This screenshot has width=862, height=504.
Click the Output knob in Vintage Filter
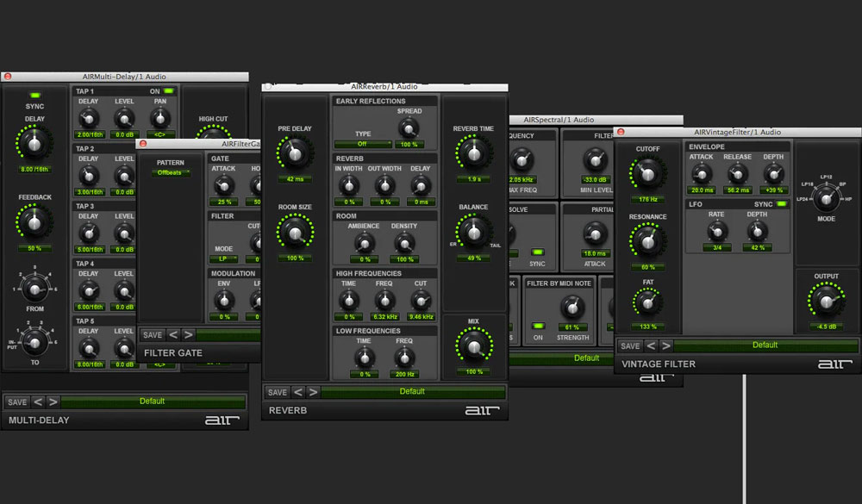click(826, 302)
